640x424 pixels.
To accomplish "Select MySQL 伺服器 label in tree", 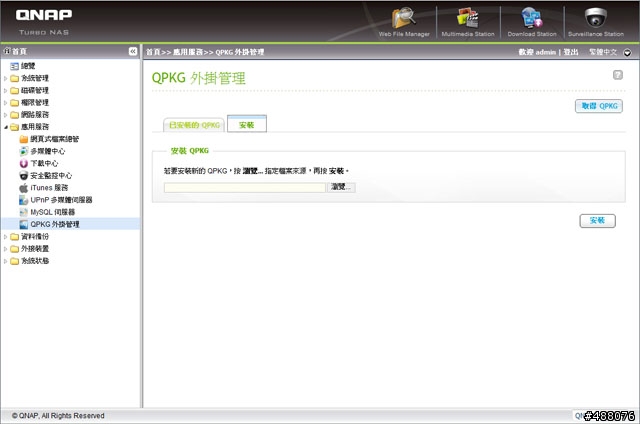I will (x=53, y=212).
